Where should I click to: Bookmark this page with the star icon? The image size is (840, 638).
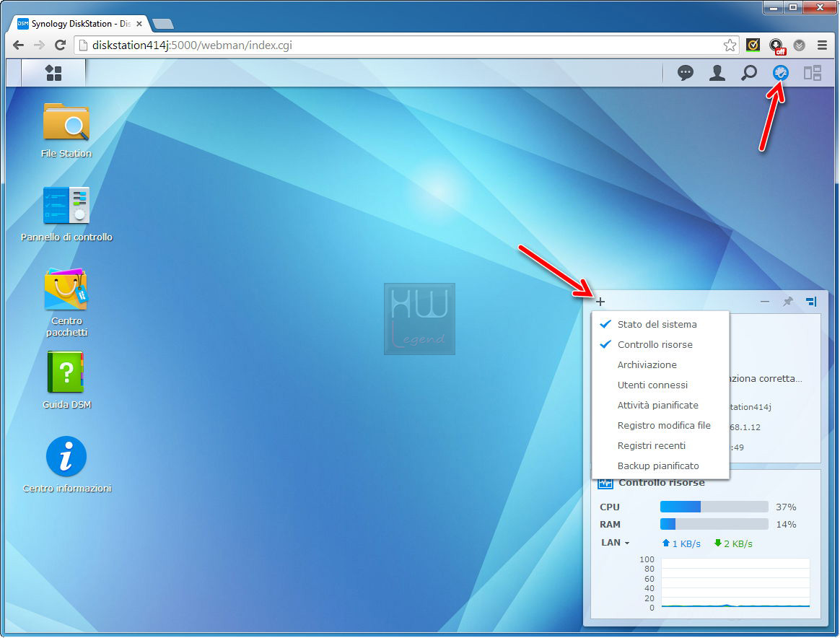(x=730, y=45)
